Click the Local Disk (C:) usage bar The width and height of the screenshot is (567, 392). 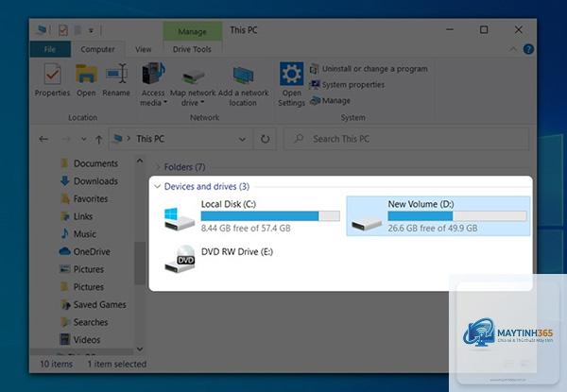tap(270, 216)
